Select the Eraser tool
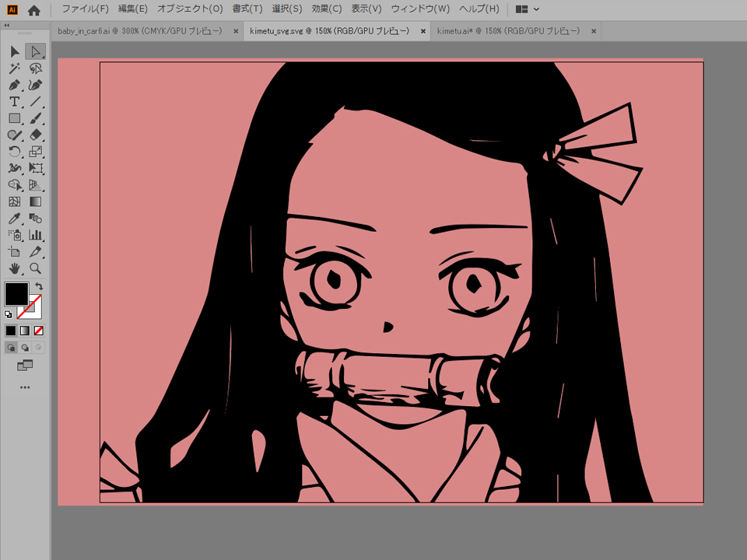Screen dimensions: 747x560 [x=35, y=135]
